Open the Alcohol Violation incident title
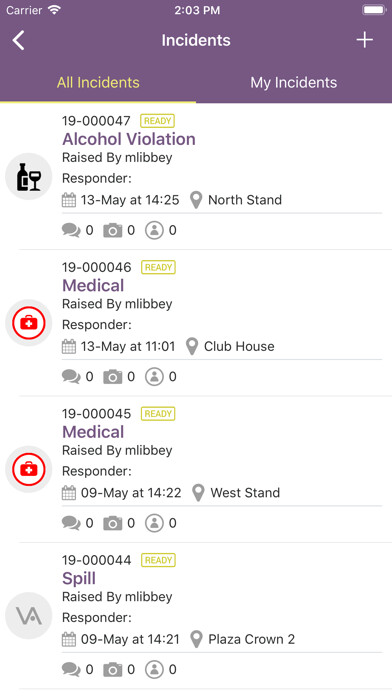Screen dimensions: 392x696 click(129, 139)
